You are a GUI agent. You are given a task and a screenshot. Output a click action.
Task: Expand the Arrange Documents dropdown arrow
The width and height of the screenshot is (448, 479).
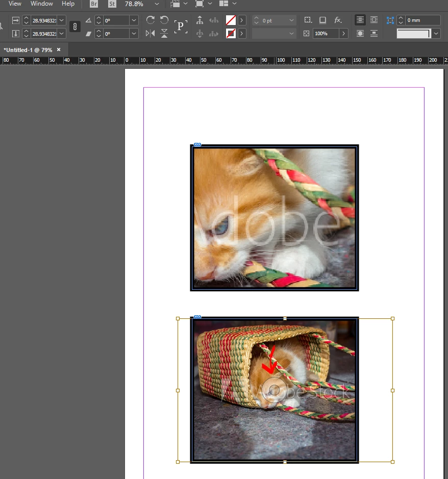[234, 4]
